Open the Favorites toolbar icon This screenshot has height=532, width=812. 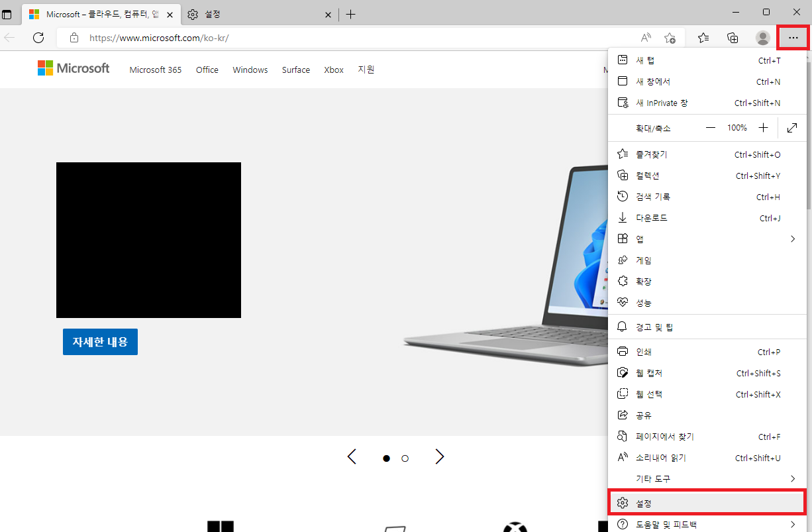(x=703, y=38)
